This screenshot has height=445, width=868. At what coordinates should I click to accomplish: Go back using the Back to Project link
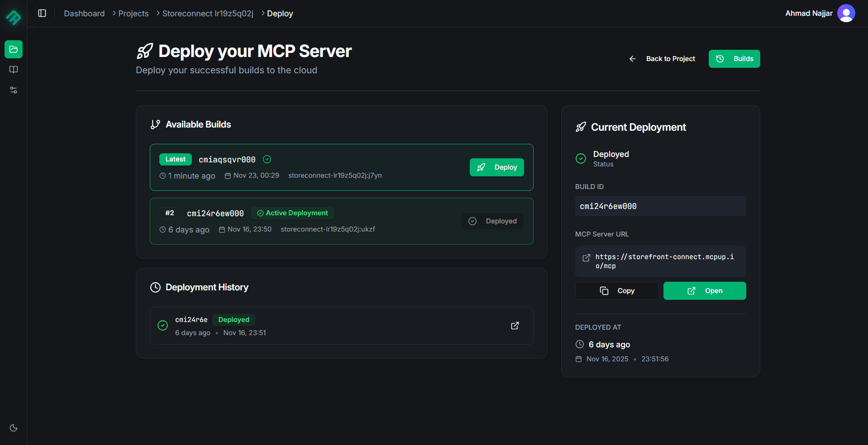[x=670, y=59]
